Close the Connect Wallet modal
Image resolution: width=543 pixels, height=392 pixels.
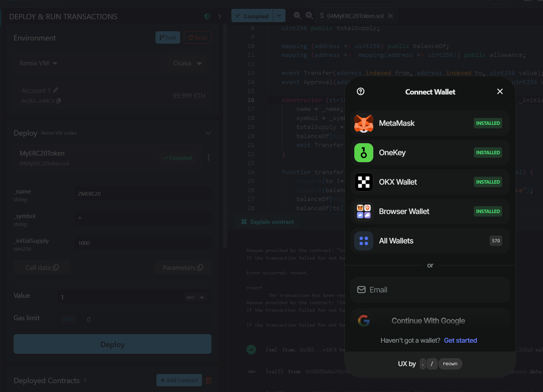(x=500, y=91)
